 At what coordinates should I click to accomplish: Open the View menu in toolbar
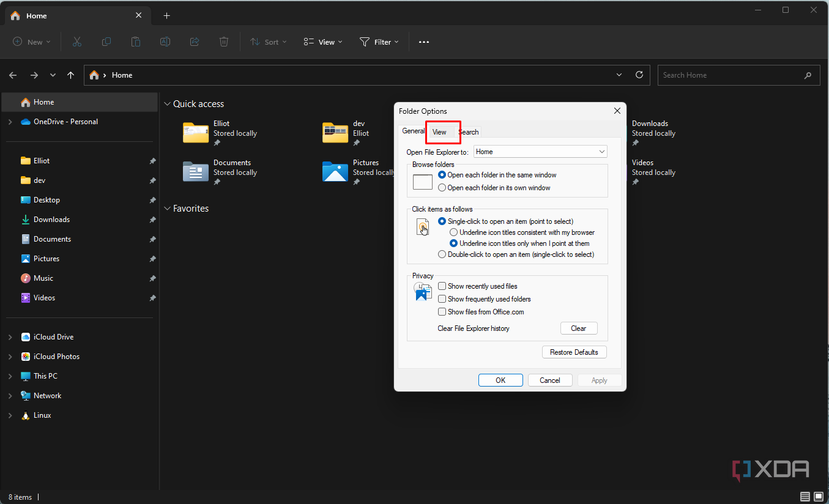coord(323,42)
